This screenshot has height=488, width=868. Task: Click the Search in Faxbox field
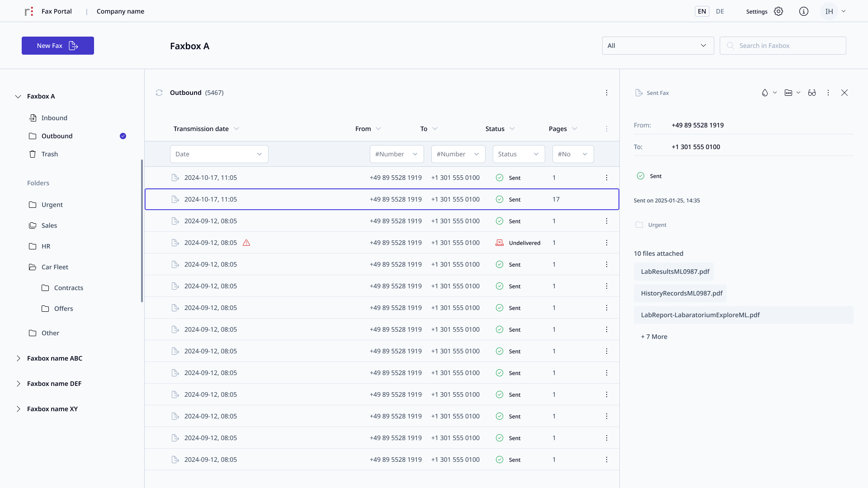pos(783,46)
